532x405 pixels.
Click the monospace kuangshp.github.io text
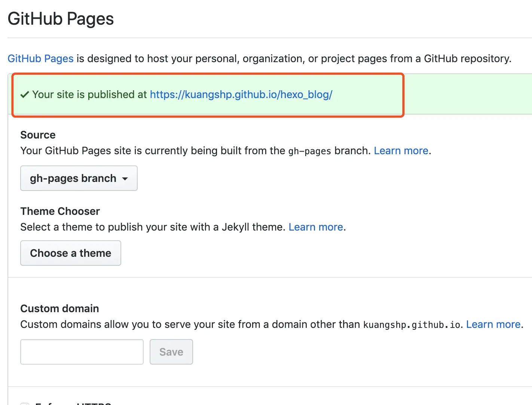(x=412, y=325)
